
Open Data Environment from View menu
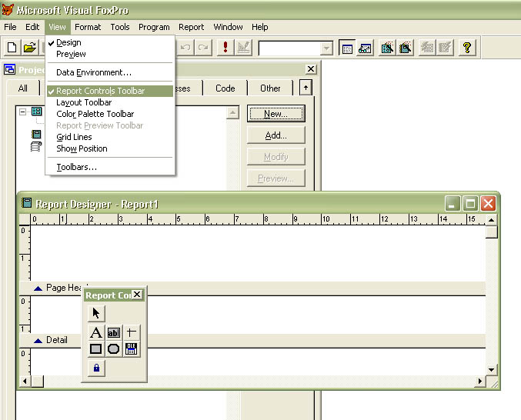coord(109,72)
